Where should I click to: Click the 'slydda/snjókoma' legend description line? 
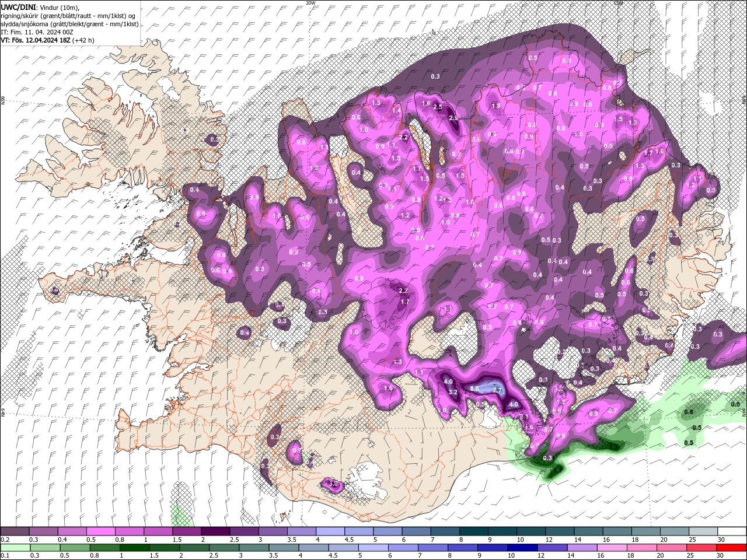69,24
